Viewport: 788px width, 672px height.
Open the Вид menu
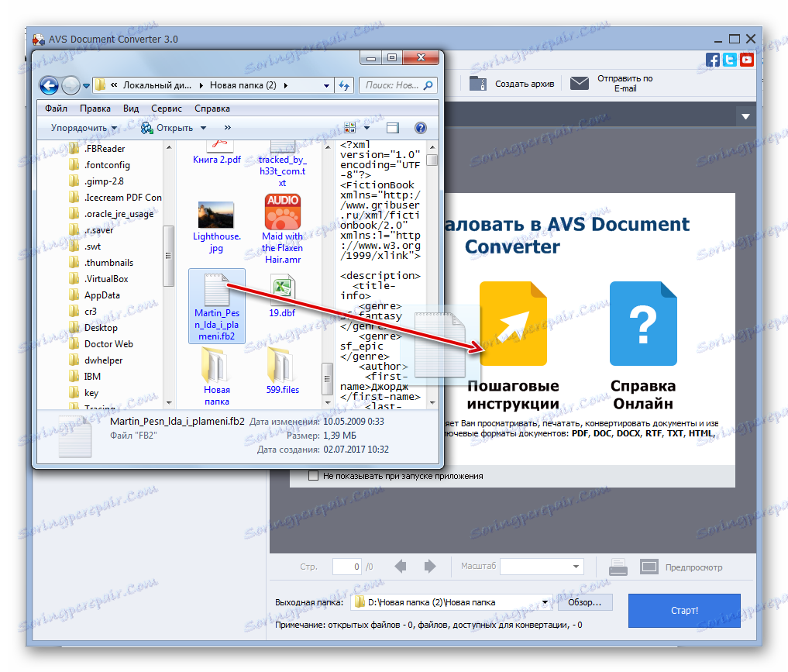(131, 109)
